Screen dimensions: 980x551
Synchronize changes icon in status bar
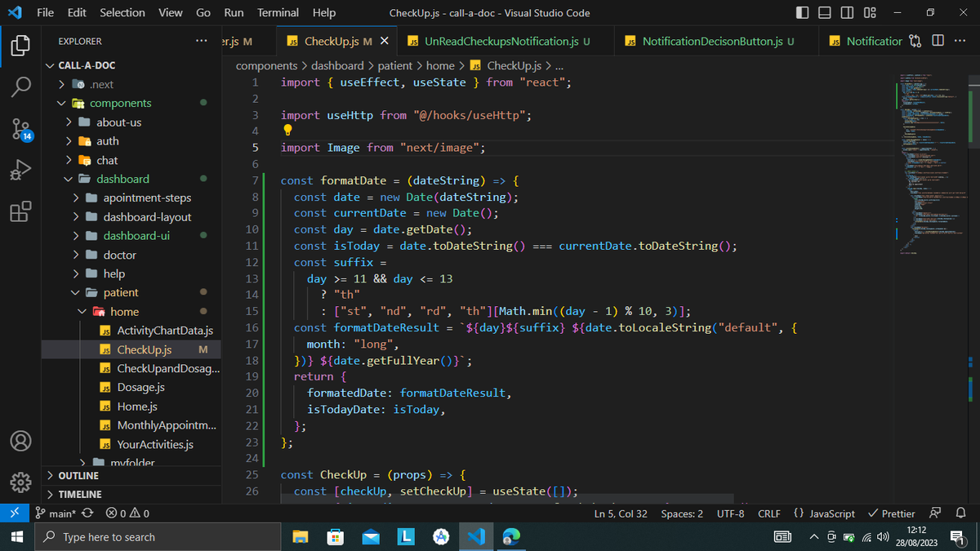coord(89,513)
